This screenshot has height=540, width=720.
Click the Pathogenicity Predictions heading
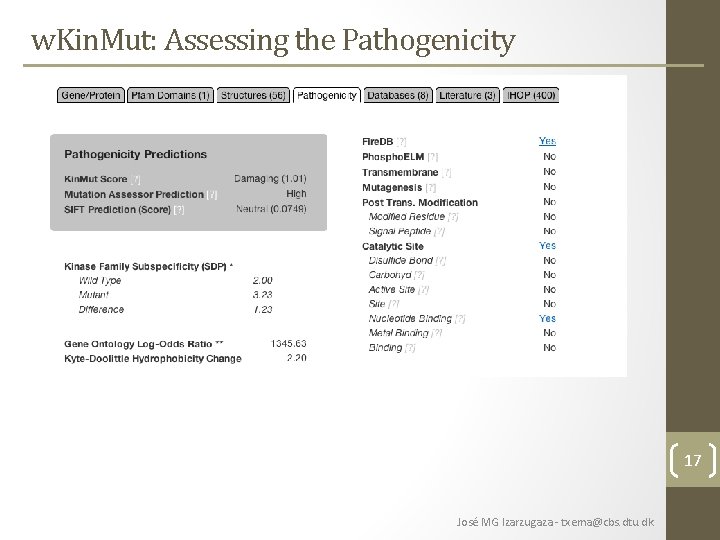(135, 154)
